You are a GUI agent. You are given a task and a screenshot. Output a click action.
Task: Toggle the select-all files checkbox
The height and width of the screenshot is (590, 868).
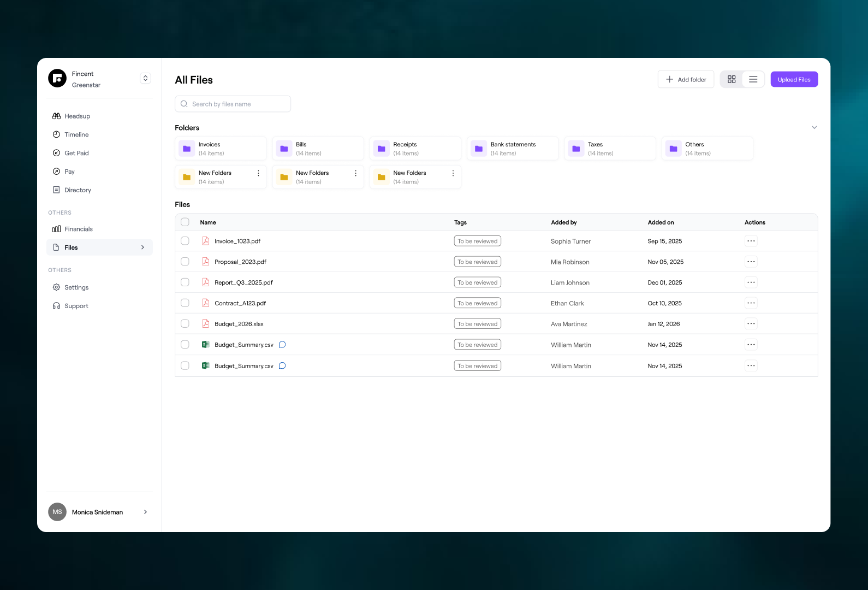coord(185,222)
